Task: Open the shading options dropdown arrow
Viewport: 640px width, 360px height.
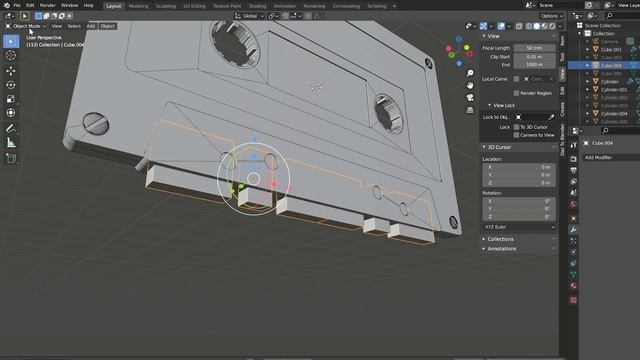Action: point(560,26)
